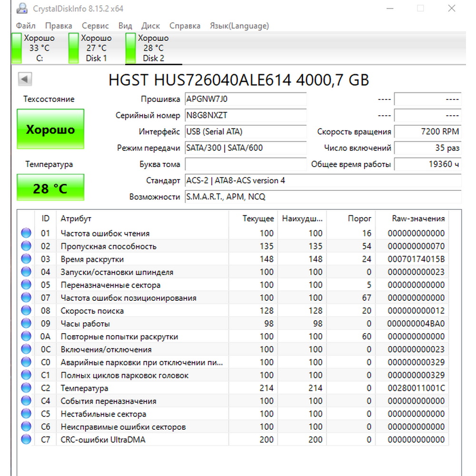Click status orb for attribute 02 row

click(x=26, y=246)
